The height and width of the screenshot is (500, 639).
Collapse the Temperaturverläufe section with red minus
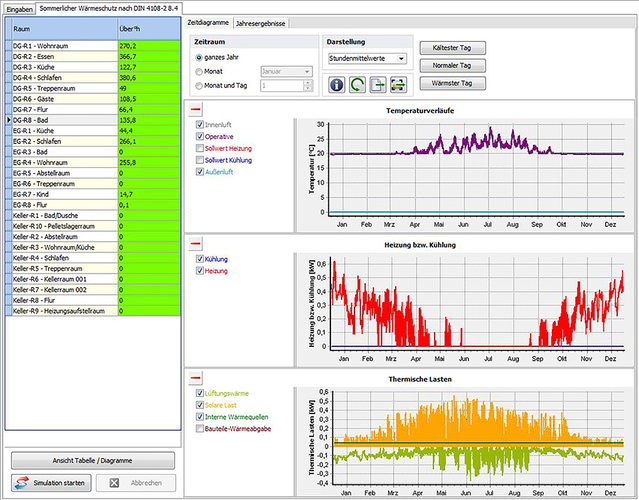point(196,109)
